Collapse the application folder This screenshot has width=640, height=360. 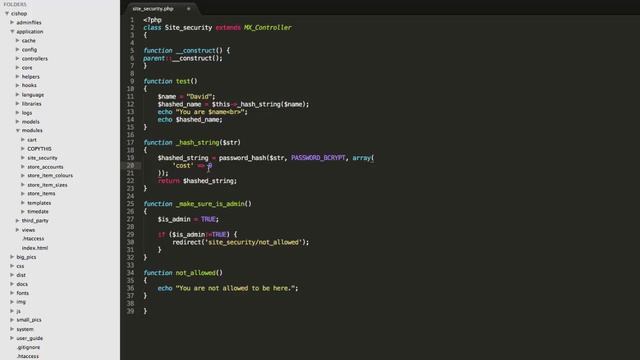pos(12,31)
